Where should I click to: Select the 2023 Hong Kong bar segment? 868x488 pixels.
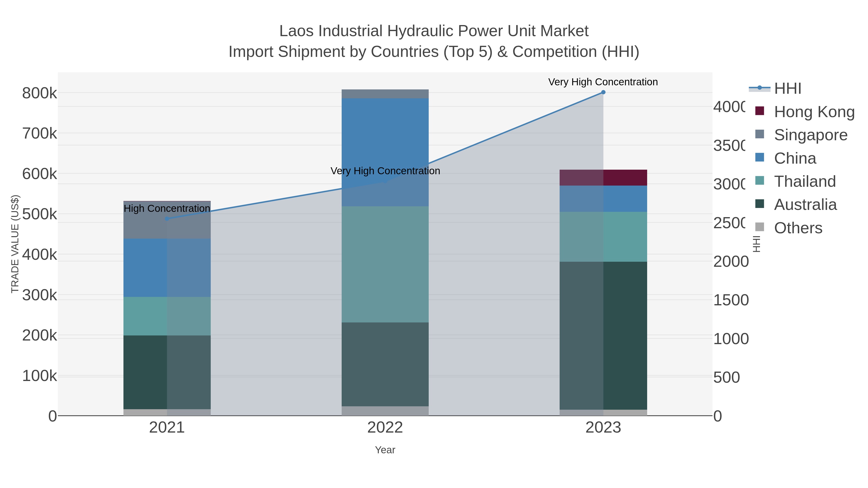pos(603,177)
